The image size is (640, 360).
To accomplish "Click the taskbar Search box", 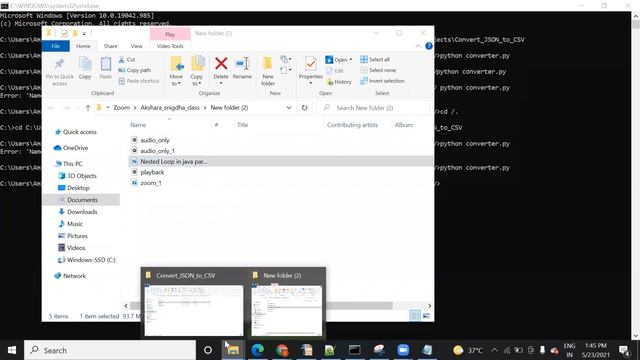I will (x=110, y=350).
